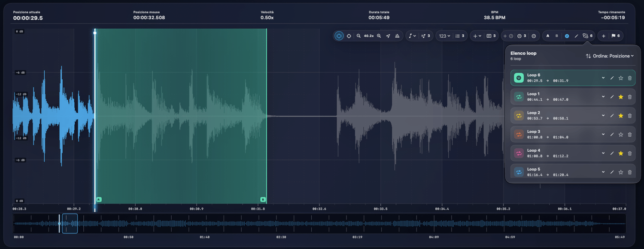644x249 pixels.
Task: Click the follow-playhead circular icon in the toolbar
Action: coord(340,36)
